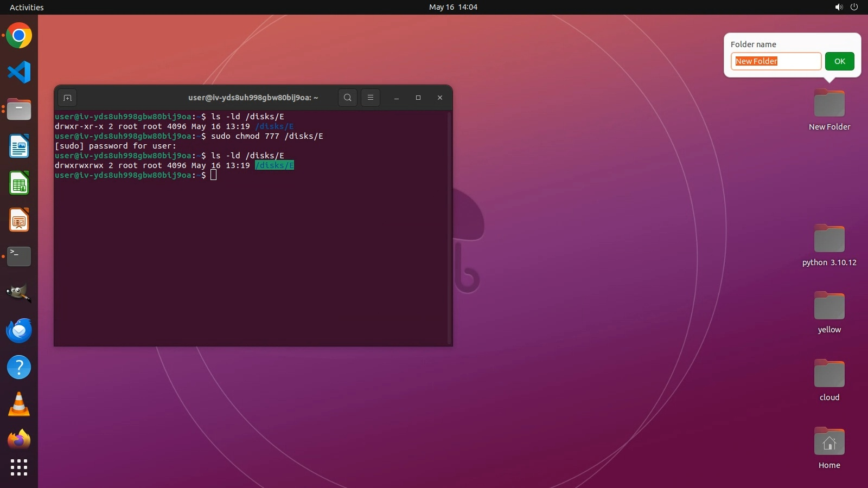Open the Files manager in dock
Screen dimensions: 868x488
tap(19, 110)
